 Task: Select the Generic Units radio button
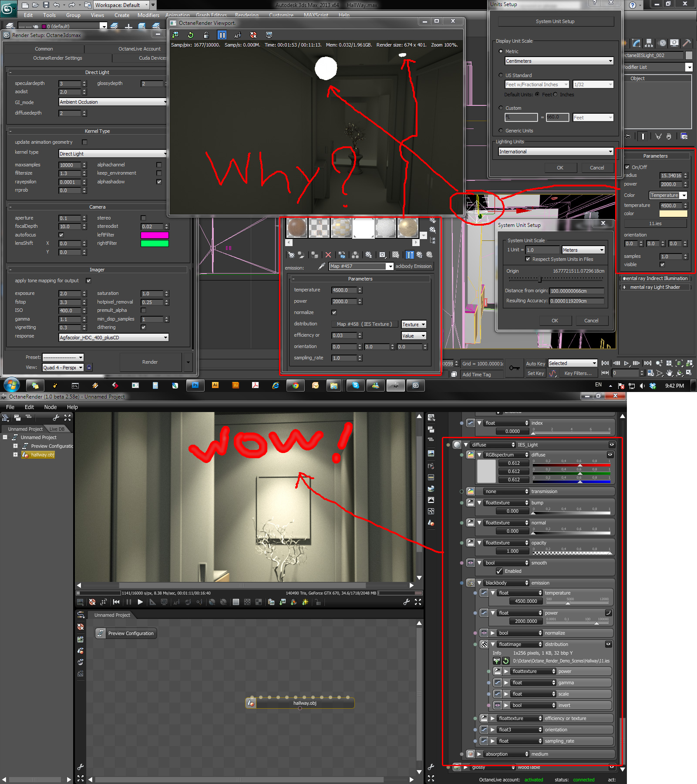point(501,131)
